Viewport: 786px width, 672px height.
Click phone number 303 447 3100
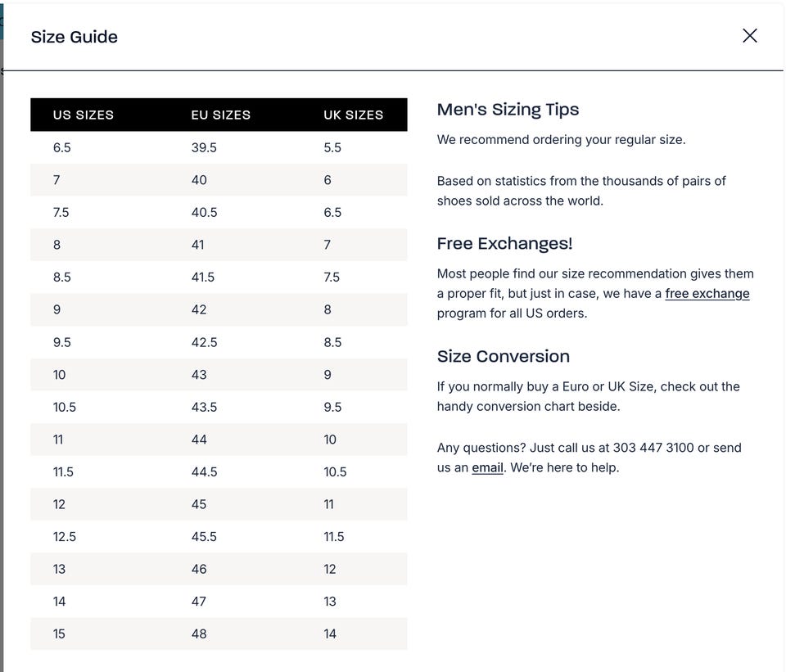(x=653, y=448)
